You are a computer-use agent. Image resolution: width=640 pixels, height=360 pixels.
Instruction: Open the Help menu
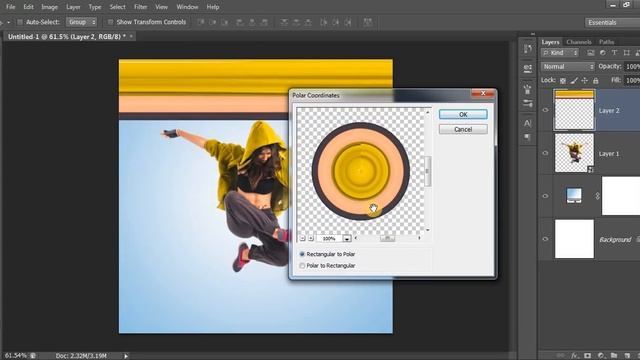213,7
